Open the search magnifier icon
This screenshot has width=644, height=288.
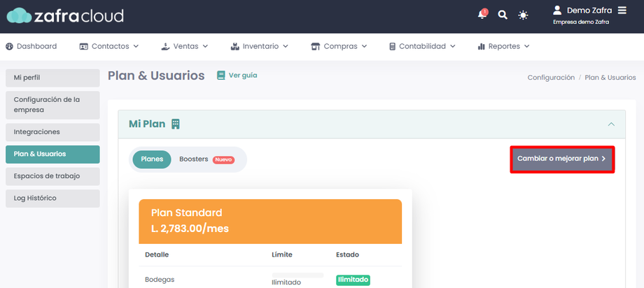pos(503,15)
